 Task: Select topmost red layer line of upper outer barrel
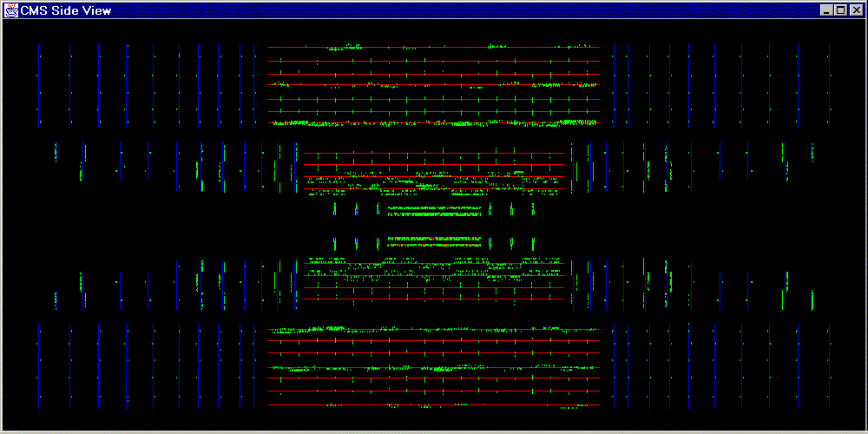(434, 47)
